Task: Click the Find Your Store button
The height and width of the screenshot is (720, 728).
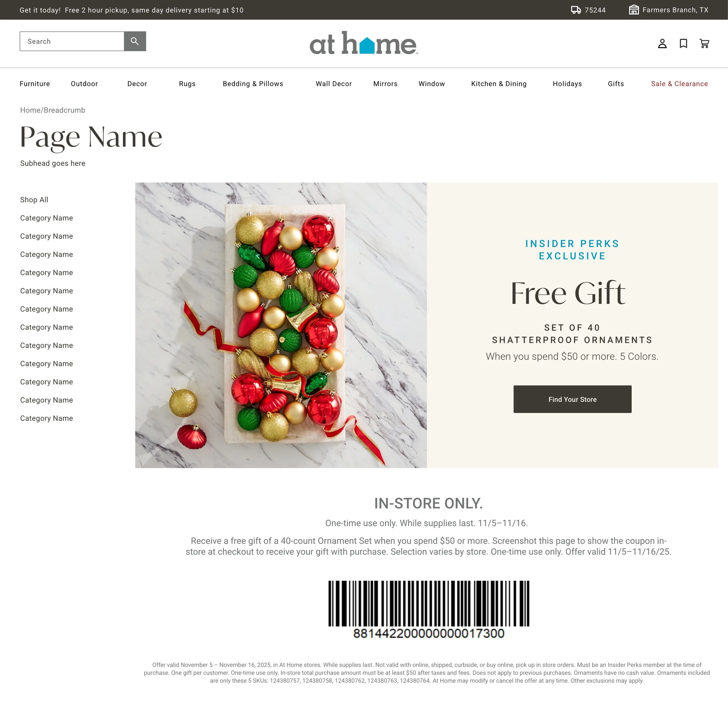Action: coord(572,399)
